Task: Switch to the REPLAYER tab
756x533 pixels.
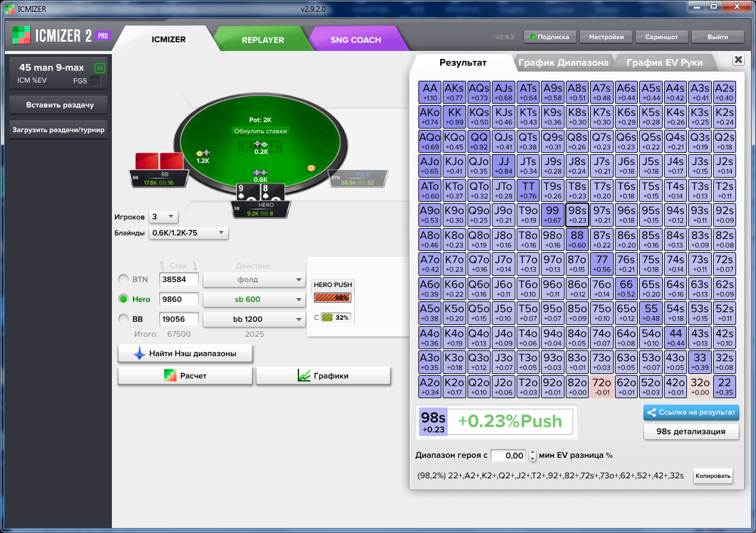Action: tap(263, 40)
